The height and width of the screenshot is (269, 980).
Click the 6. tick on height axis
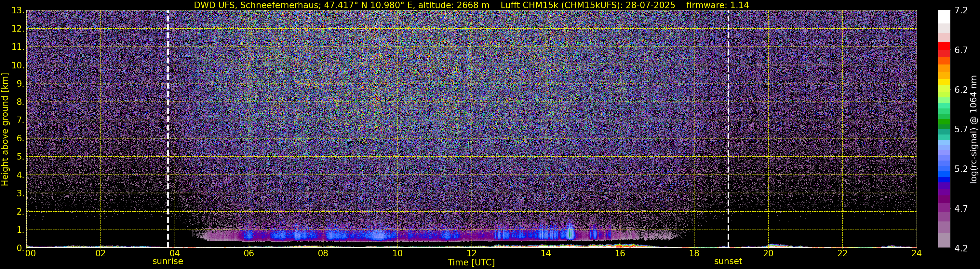20,139
